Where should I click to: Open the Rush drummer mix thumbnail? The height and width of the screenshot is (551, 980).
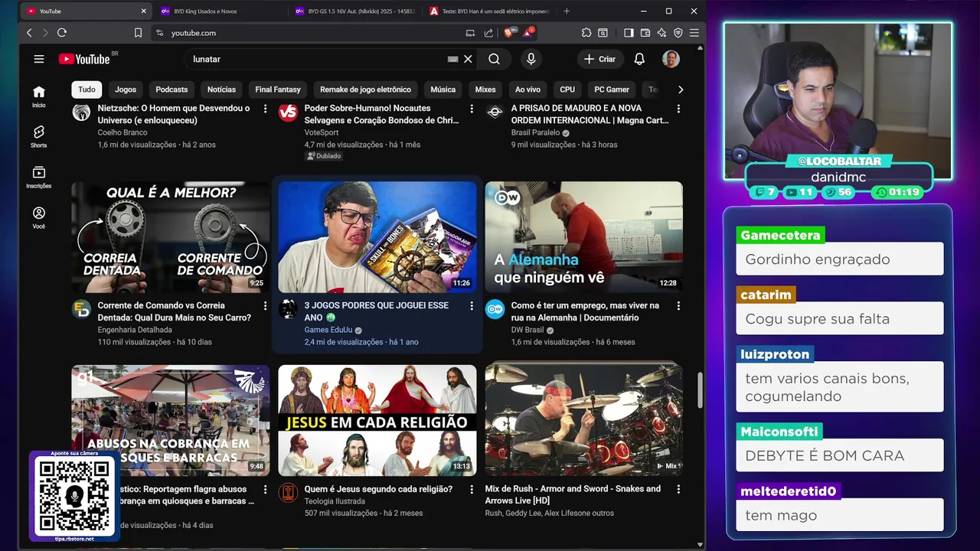coord(584,420)
